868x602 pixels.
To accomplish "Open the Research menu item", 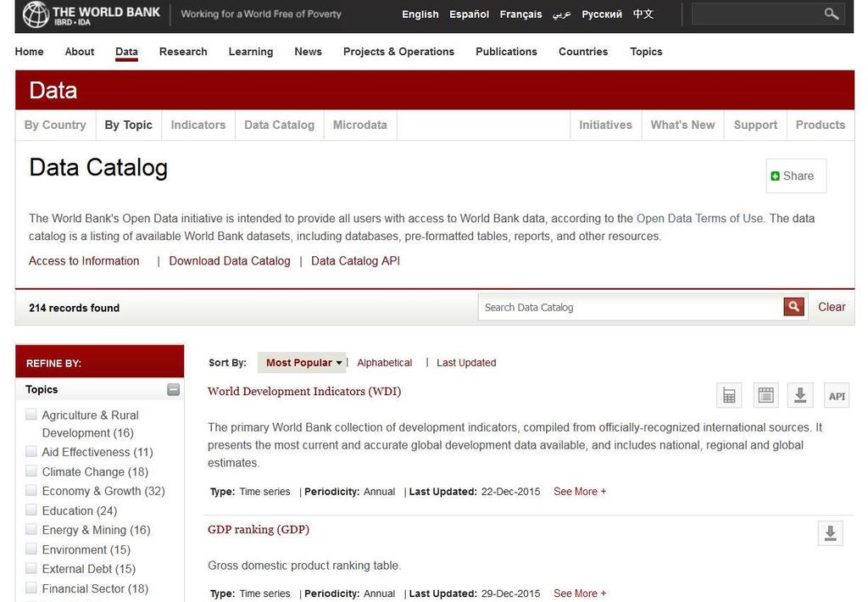I will tap(183, 52).
